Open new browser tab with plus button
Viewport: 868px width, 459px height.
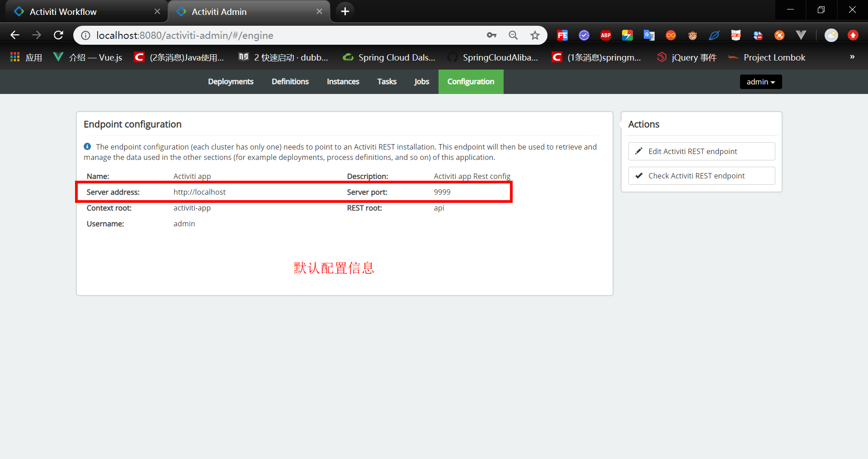point(345,11)
